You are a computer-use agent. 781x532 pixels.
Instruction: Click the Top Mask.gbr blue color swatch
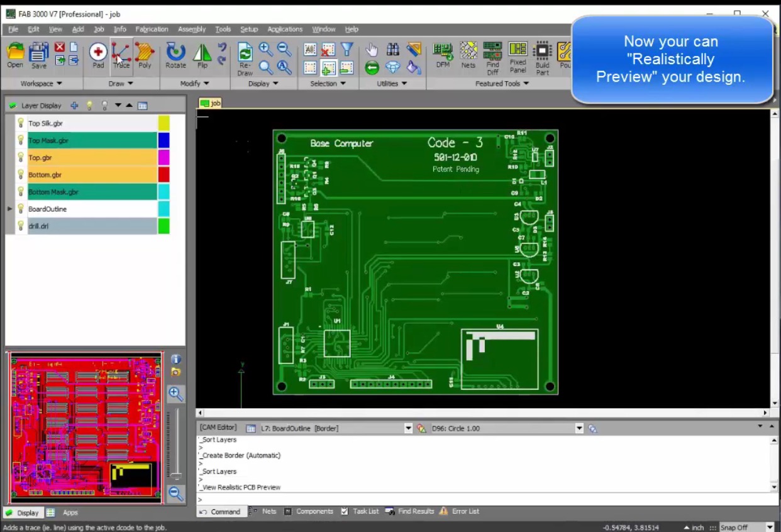point(163,140)
